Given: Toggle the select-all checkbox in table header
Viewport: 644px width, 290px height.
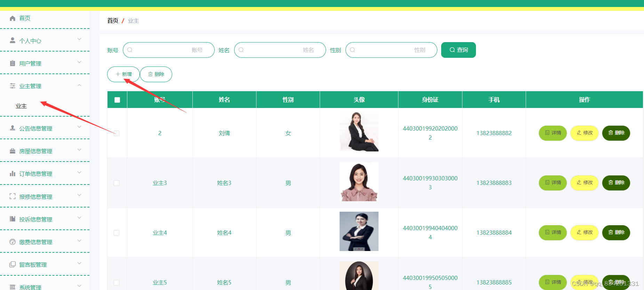Looking at the screenshot, I should pos(117,100).
